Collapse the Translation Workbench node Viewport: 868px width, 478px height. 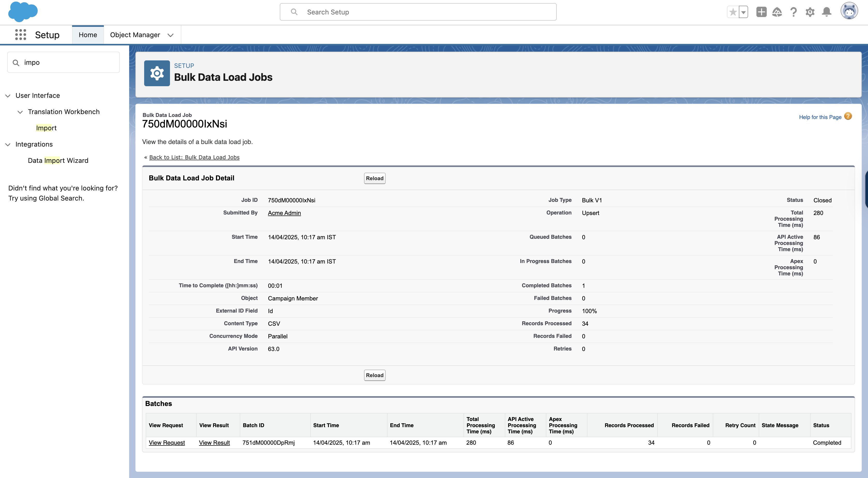pos(20,112)
